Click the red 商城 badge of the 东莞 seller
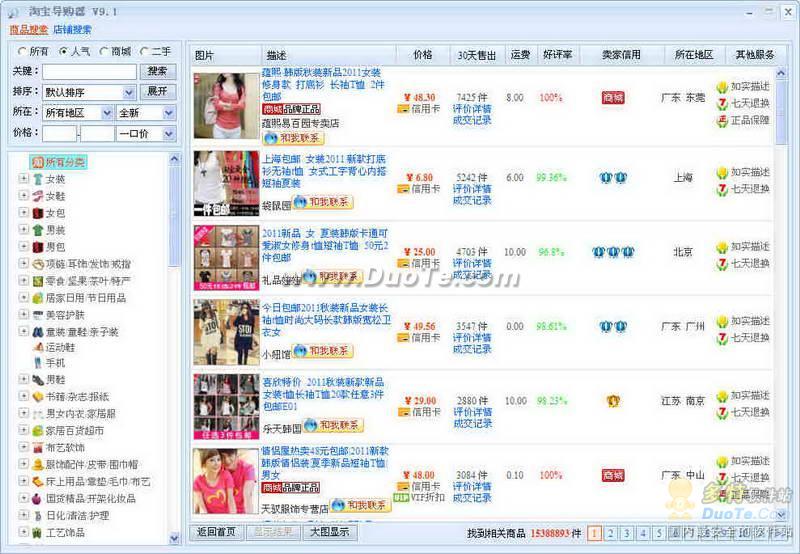Image resolution: width=800 pixels, height=554 pixels. [x=613, y=98]
